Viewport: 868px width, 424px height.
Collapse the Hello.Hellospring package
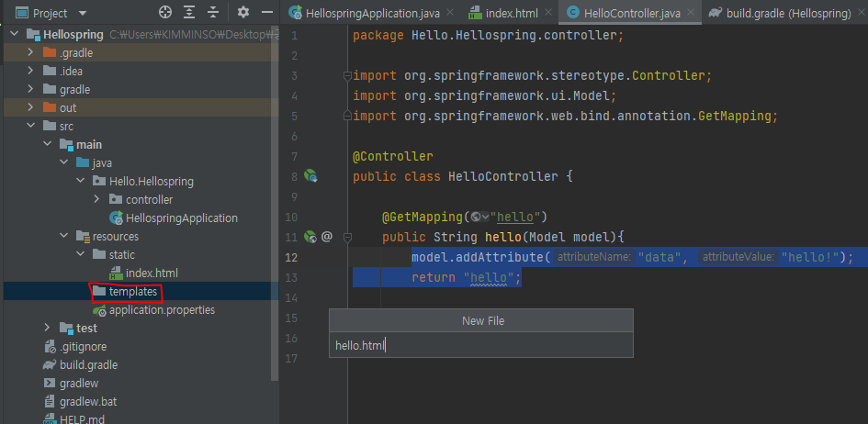(x=81, y=182)
